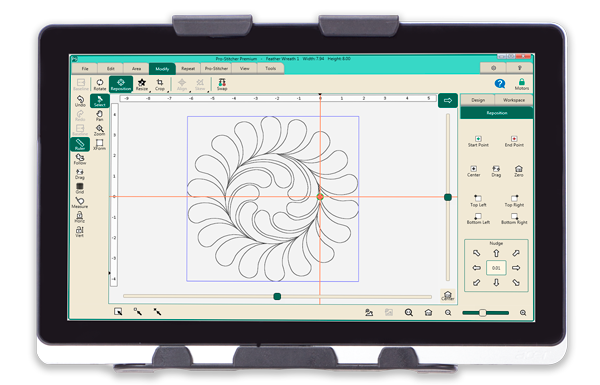
Task: Click the bottom zoom level slider
Action: point(486,313)
